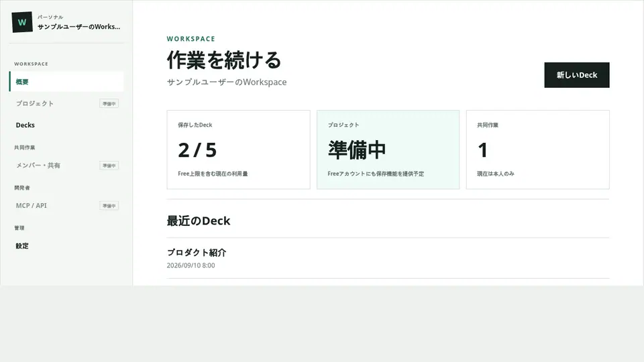644x362 pixels.
Task: Click the Freeアカウントにも保存機能を提供予定 text
Action: (376, 174)
